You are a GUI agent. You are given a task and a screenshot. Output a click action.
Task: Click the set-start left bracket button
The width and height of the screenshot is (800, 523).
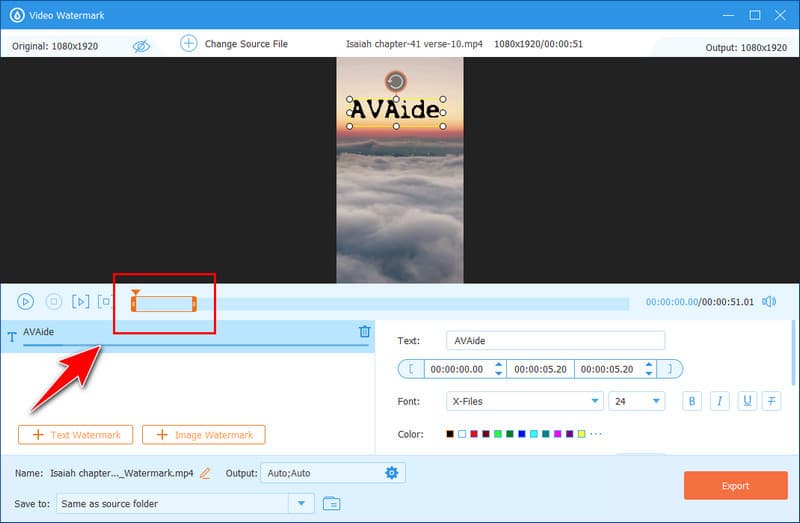tap(411, 369)
